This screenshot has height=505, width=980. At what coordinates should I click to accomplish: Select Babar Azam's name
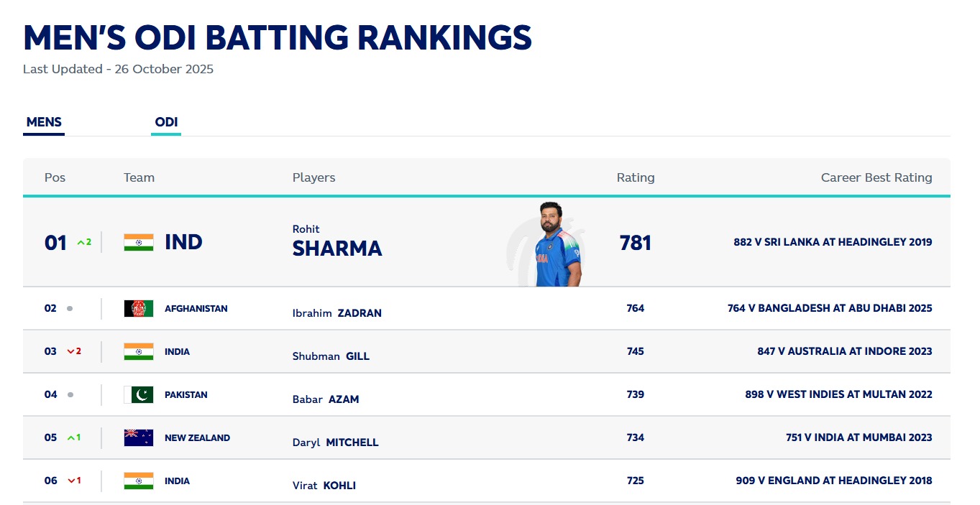click(x=325, y=399)
